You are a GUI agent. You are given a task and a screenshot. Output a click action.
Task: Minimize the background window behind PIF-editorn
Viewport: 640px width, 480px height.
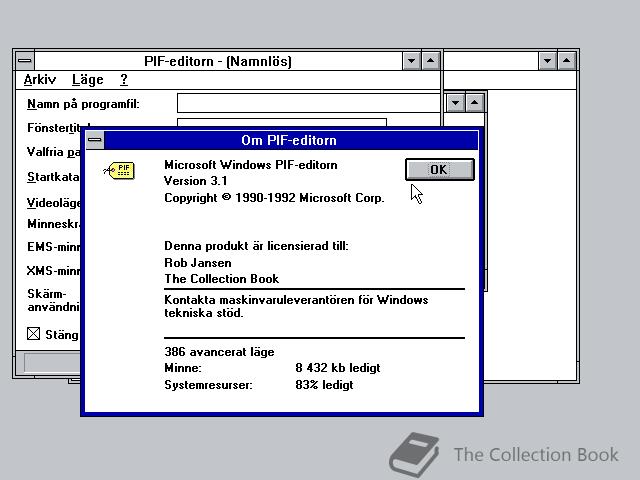click(x=547, y=61)
